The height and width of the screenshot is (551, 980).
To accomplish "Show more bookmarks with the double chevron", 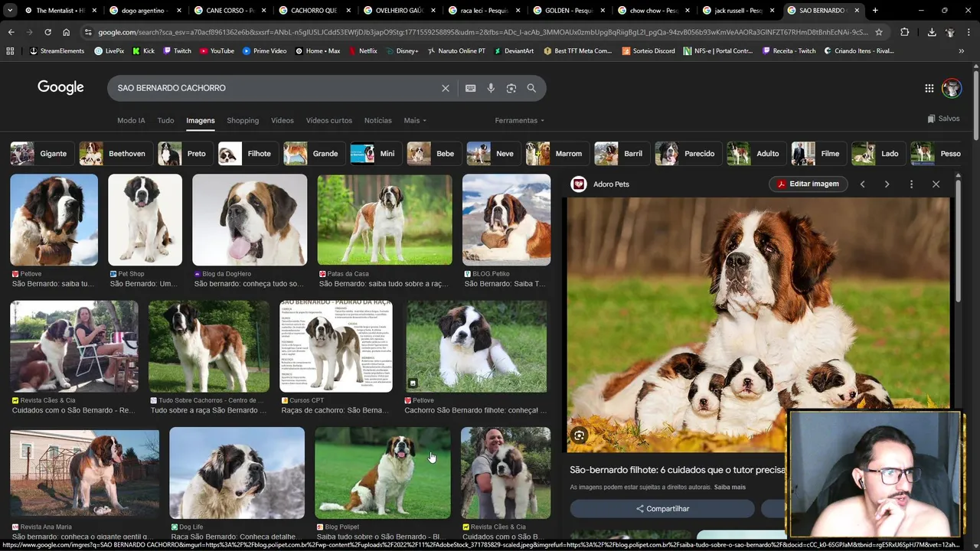I will [961, 51].
